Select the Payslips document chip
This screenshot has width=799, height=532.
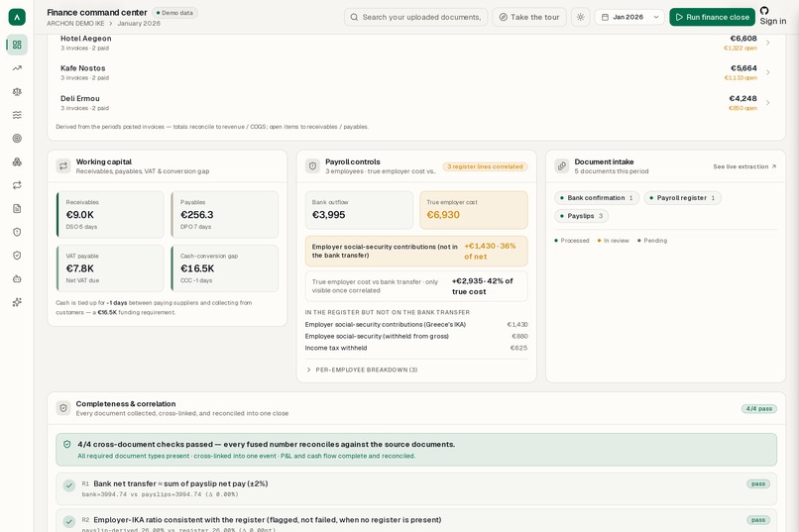[x=582, y=216]
